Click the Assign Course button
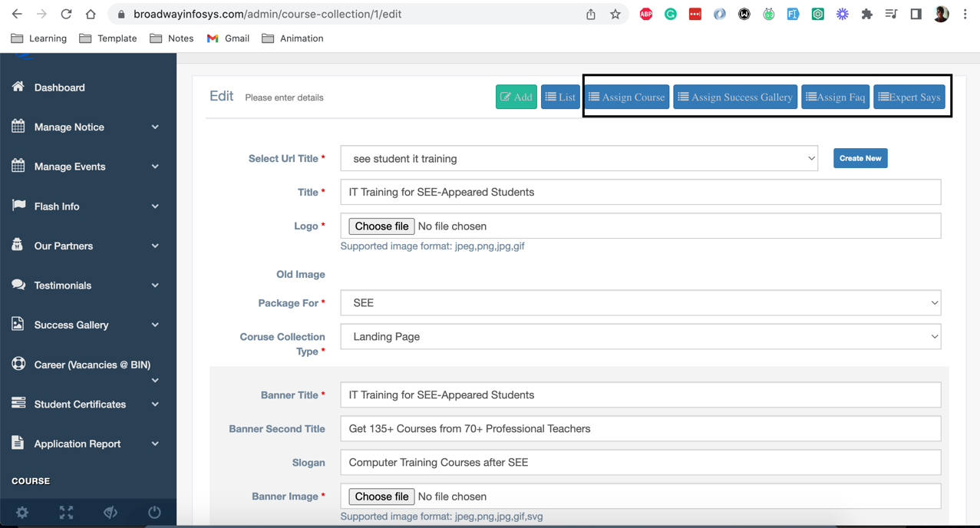Screen dimensions: 980x528 626,97
